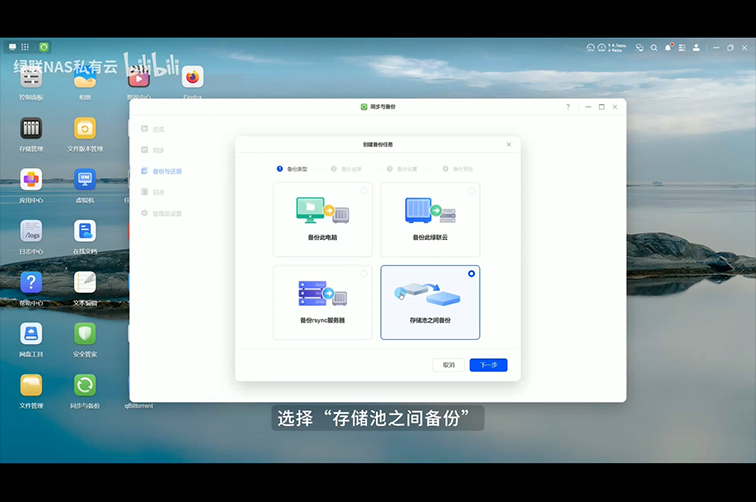Open the 相册 desktop icon
This screenshot has width=756, height=502.
pos(85,79)
